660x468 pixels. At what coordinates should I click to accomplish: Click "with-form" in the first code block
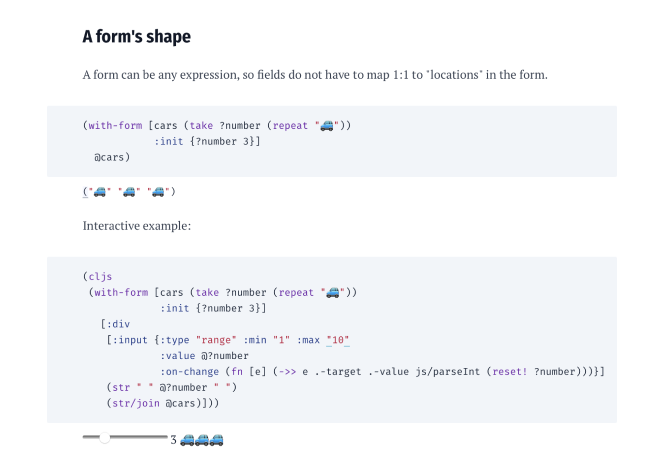click(114, 126)
